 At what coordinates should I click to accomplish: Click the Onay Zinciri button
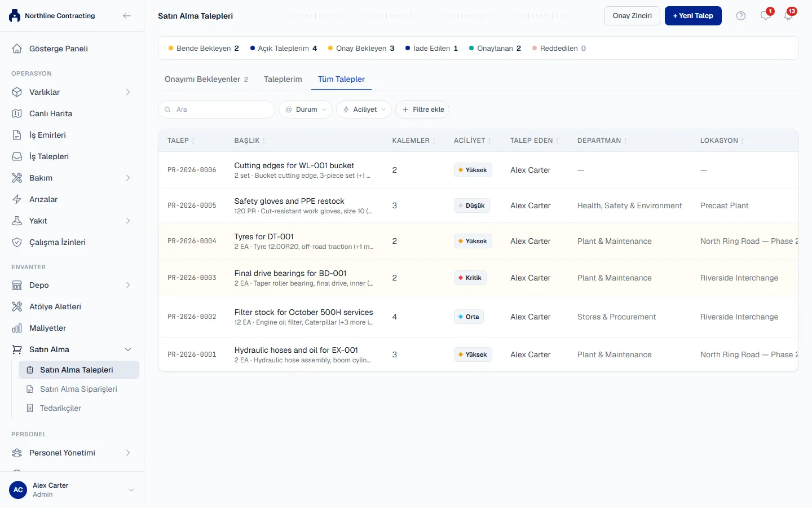632,16
